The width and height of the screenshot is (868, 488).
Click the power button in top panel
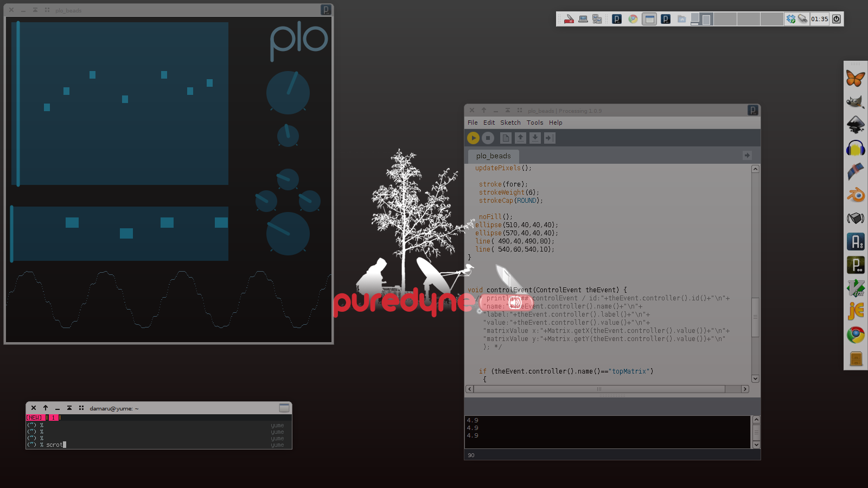[x=837, y=19]
